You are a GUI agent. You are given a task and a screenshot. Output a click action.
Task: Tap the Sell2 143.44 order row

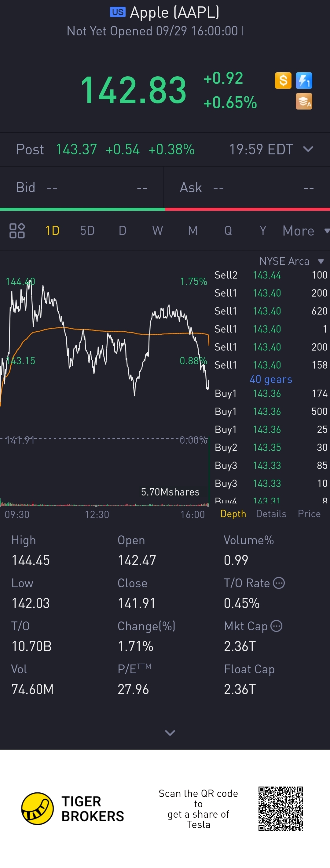271,275
